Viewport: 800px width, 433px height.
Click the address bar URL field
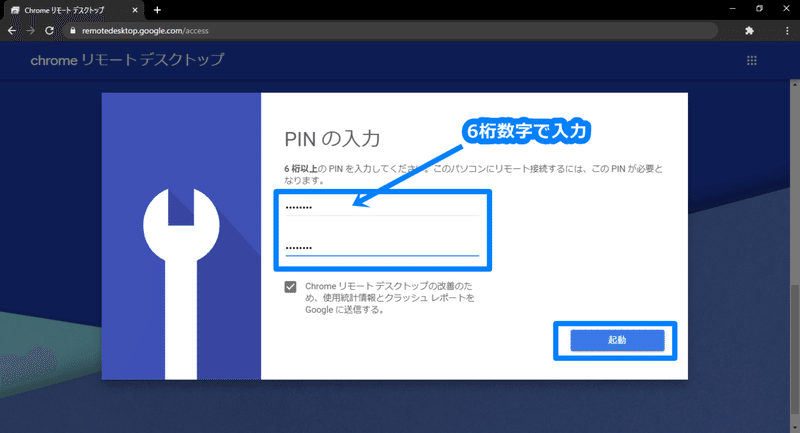pos(390,31)
